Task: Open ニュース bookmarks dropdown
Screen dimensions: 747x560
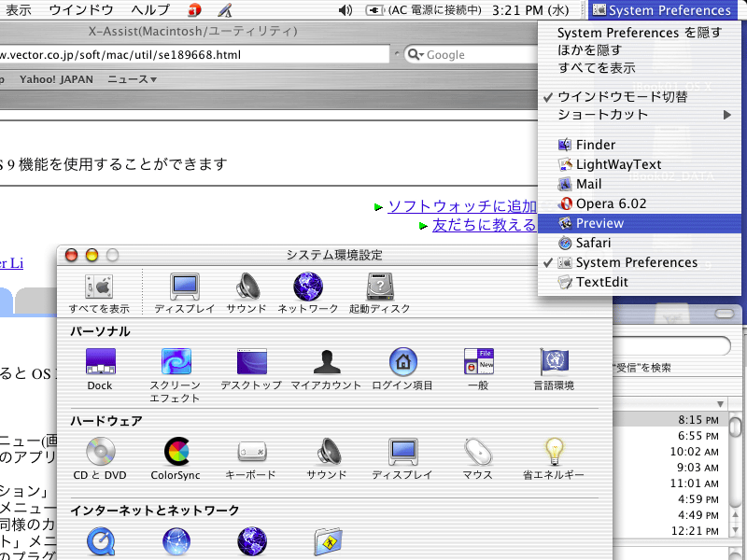Action: coord(132,79)
